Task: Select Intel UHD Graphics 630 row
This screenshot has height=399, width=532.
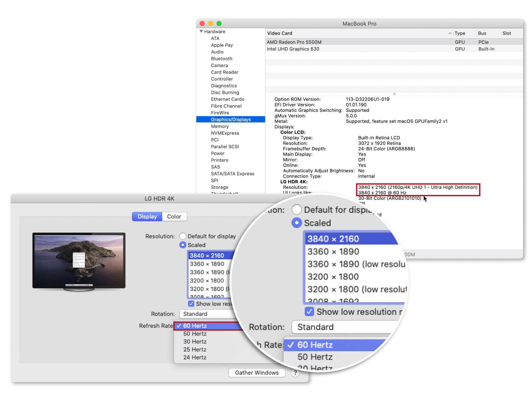Action: click(293, 49)
